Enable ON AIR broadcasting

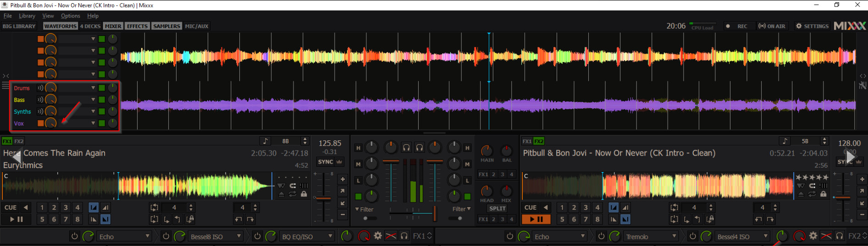[x=771, y=26]
